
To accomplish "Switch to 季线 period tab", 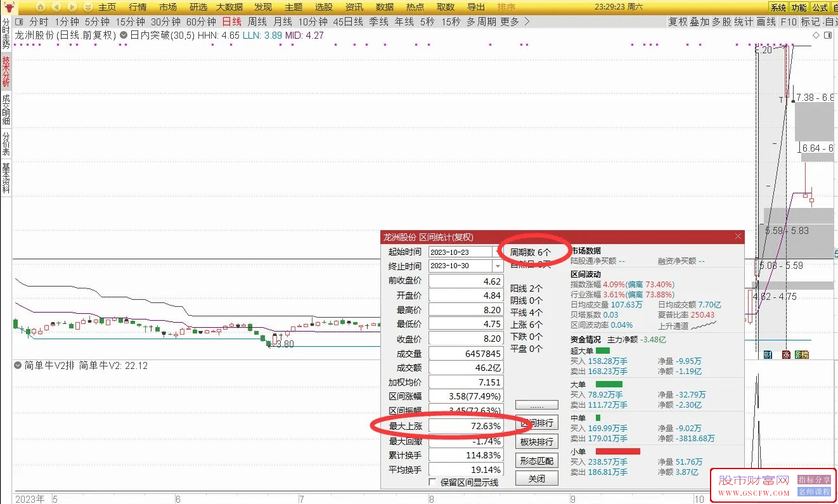I will tap(378, 22).
